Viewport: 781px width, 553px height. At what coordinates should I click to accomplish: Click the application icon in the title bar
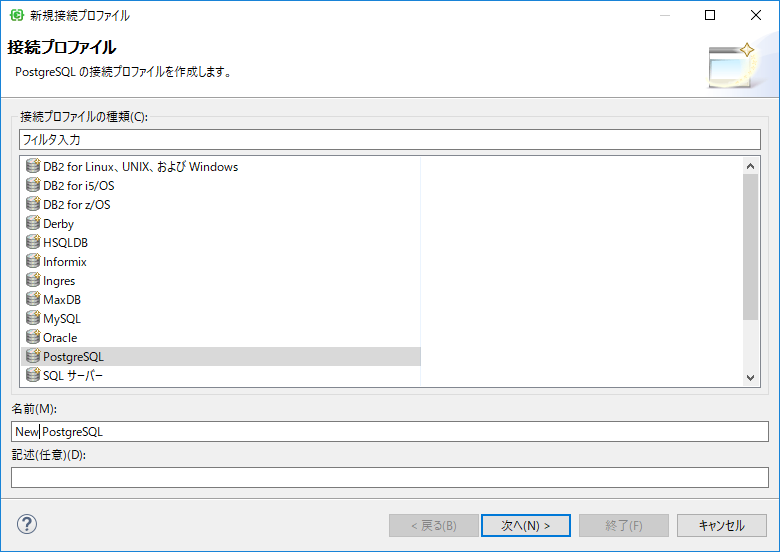17,15
